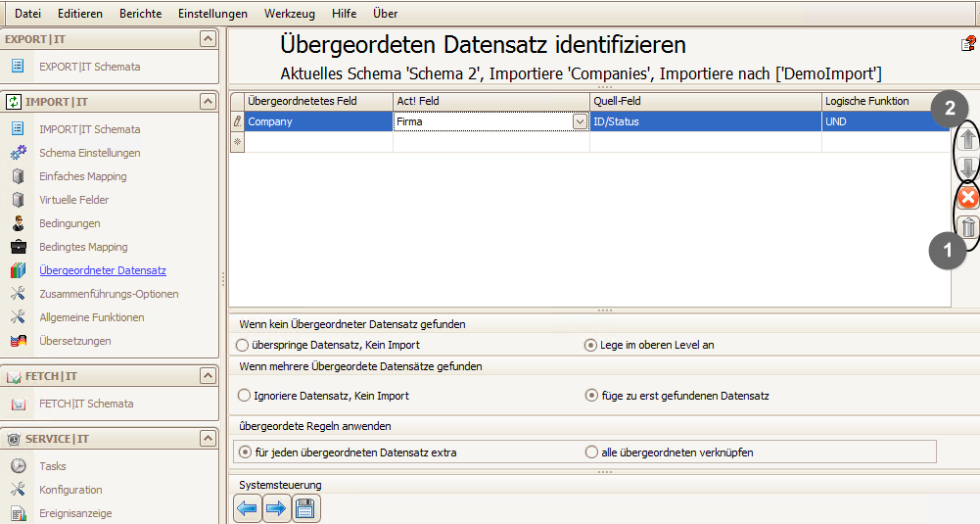980x524 pixels.
Task: Click the red X cancel icon
Action: click(968, 198)
